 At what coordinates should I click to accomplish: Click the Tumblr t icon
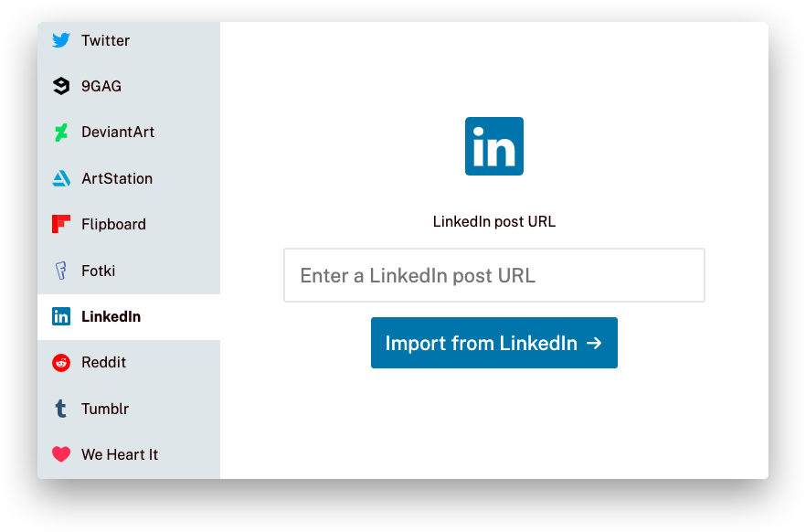(60, 409)
